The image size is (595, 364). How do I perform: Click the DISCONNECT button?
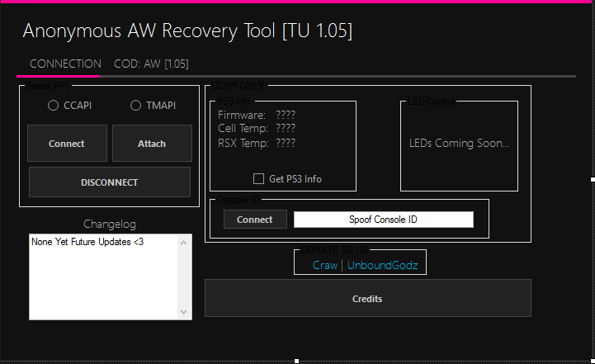(x=110, y=182)
